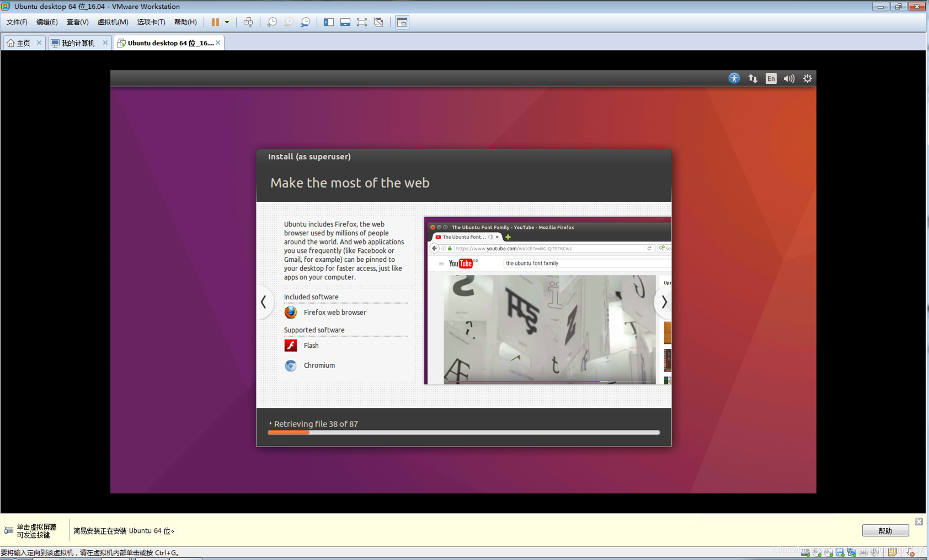Go to the next installer slide
Screen dimensions: 929x560
pyautogui.click(x=664, y=302)
